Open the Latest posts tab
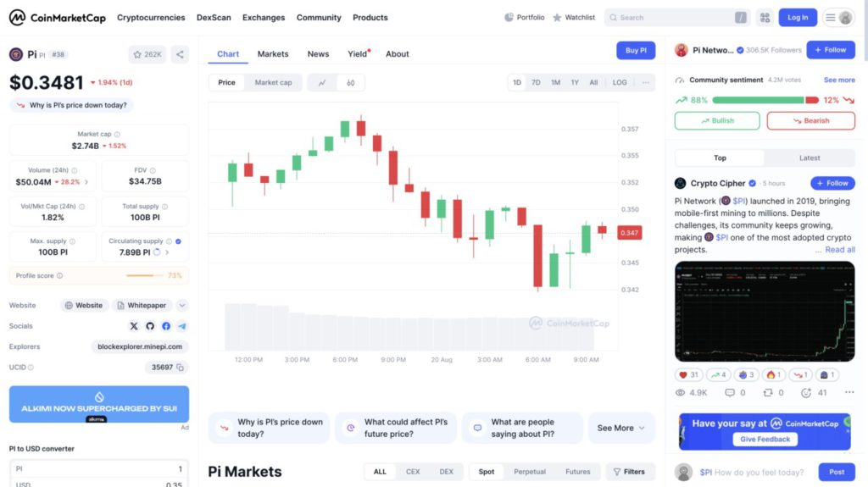This screenshot has height=487, width=868. point(810,158)
